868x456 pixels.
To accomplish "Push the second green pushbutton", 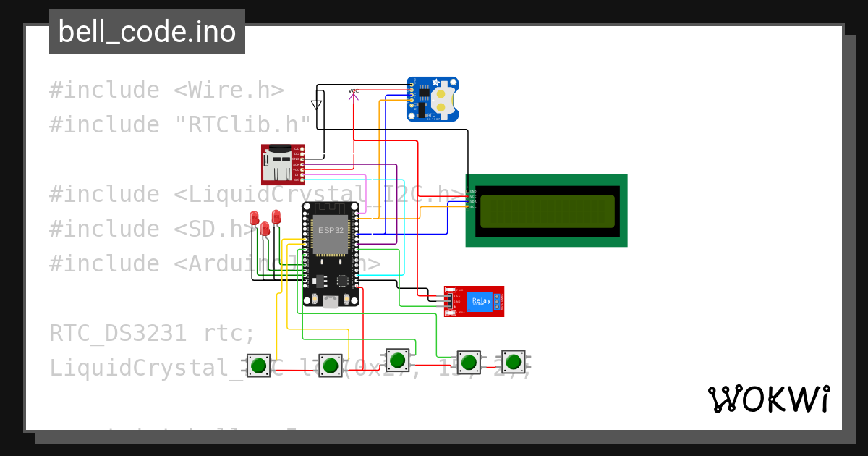I will pyautogui.click(x=331, y=365).
